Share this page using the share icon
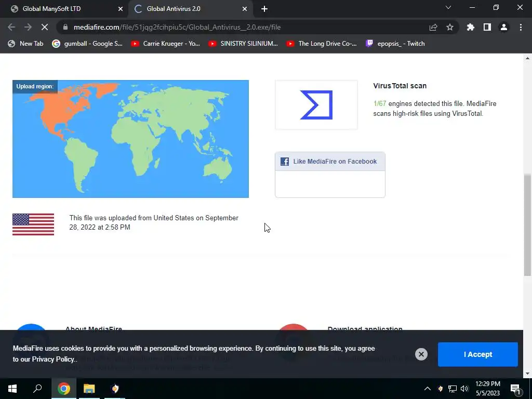 (433, 27)
